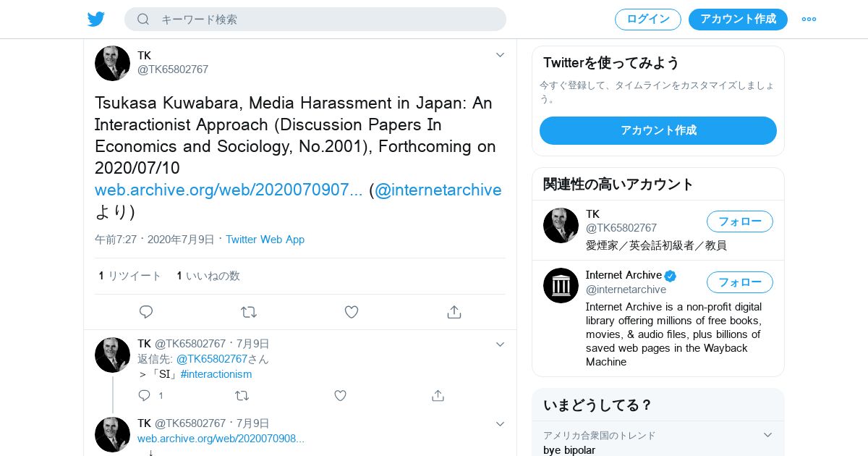This screenshot has height=456, width=868.
Task: Like the #interactionism reply tweet
Action: pos(340,395)
